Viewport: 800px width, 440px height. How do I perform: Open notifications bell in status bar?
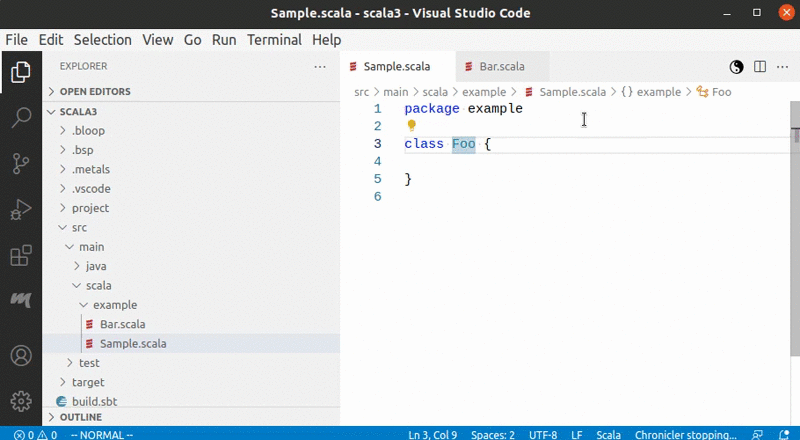[785, 435]
